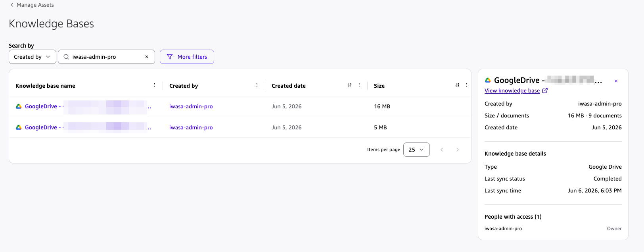The height and width of the screenshot is (252, 644).
Task: Select the 16 MB size cell
Action: click(382, 106)
